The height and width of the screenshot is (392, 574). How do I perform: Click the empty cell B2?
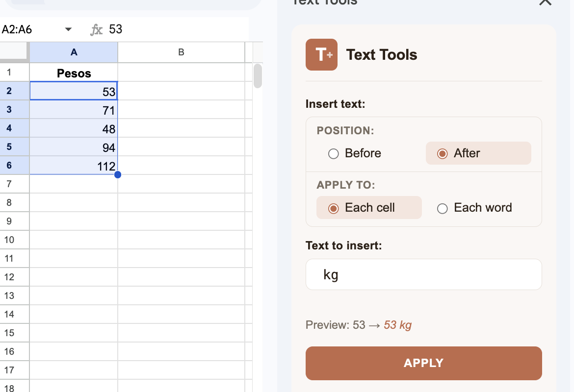pyautogui.click(x=182, y=91)
